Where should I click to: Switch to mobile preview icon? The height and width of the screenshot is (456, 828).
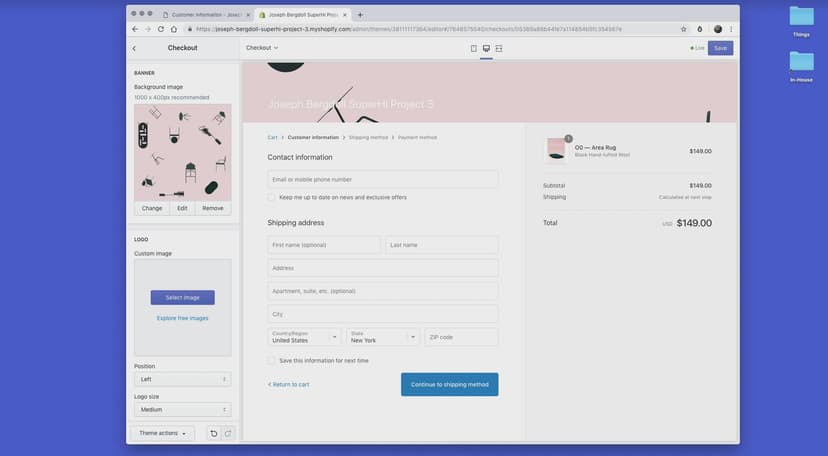[x=474, y=48]
